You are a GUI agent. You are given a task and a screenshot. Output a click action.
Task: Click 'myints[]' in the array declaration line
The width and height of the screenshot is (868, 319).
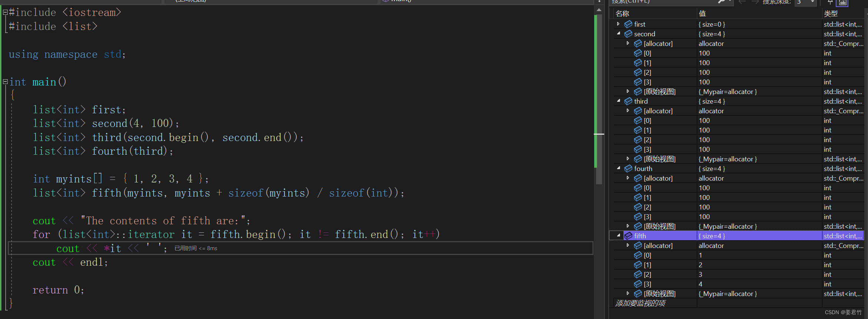[79, 179]
